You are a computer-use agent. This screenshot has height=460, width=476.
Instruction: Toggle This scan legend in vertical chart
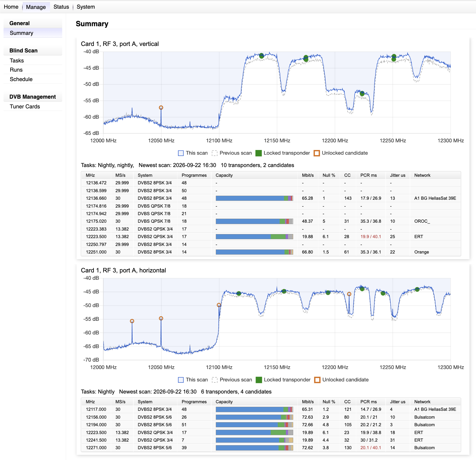pyautogui.click(x=193, y=153)
